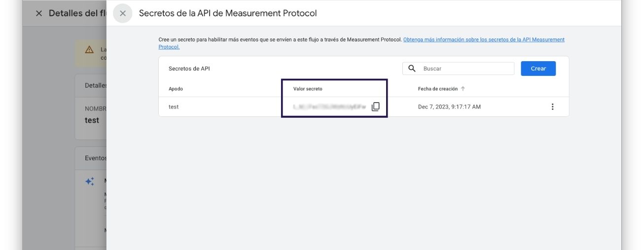The width and height of the screenshot is (644, 250).
Task: Click the date Dec 7, 2023, 9:17:17 AM
Action: pos(449,107)
